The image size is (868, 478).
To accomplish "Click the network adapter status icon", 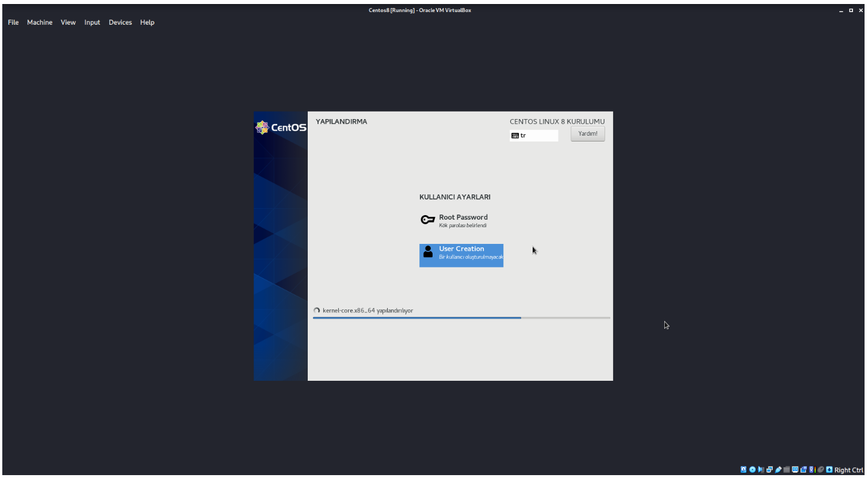I will (x=770, y=469).
